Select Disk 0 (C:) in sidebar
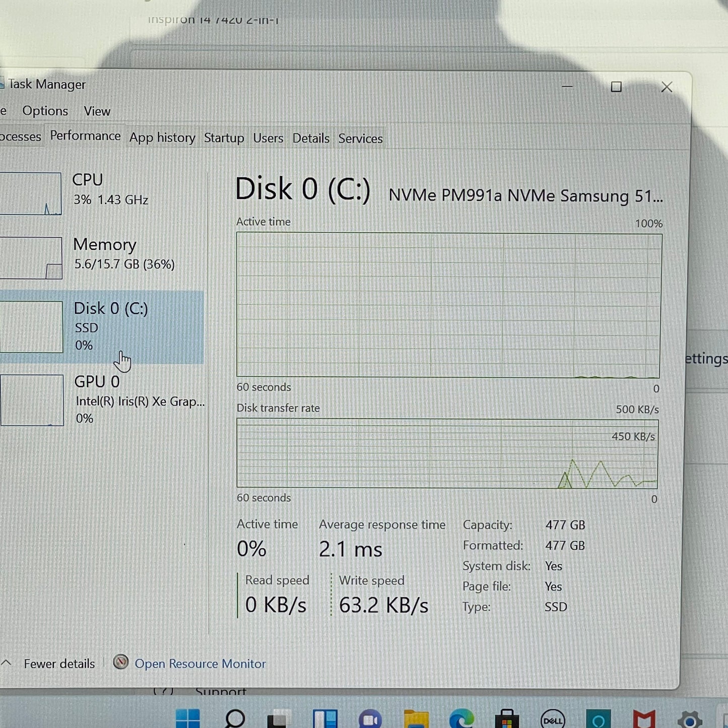 pyautogui.click(x=101, y=327)
